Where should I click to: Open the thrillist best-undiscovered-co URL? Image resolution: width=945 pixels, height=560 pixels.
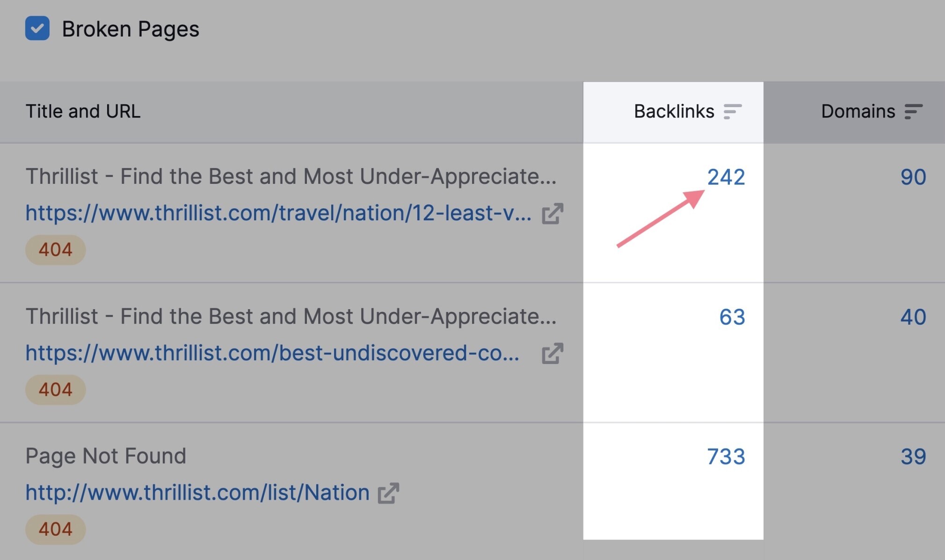pos(272,353)
